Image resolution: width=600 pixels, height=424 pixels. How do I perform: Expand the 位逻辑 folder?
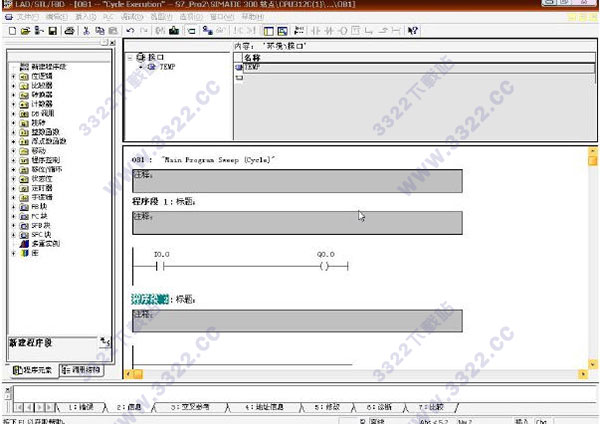(13, 76)
